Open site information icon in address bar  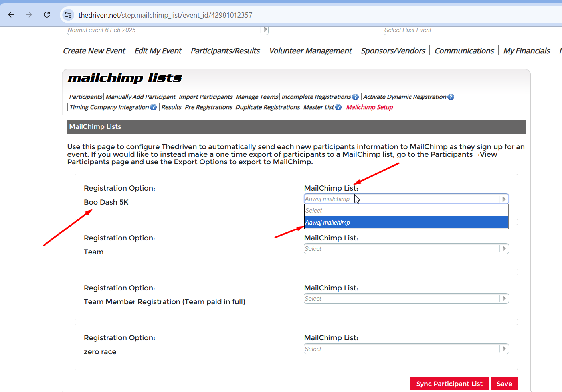coord(68,15)
